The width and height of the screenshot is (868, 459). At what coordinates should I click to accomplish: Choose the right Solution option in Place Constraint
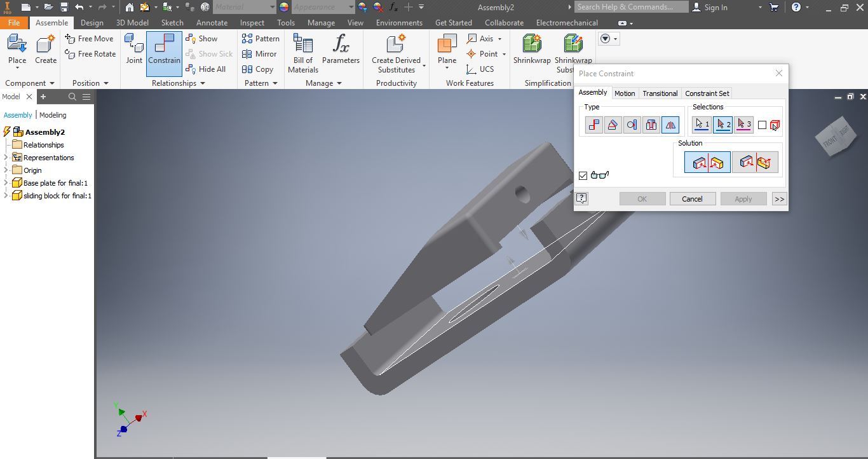click(x=755, y=162)
